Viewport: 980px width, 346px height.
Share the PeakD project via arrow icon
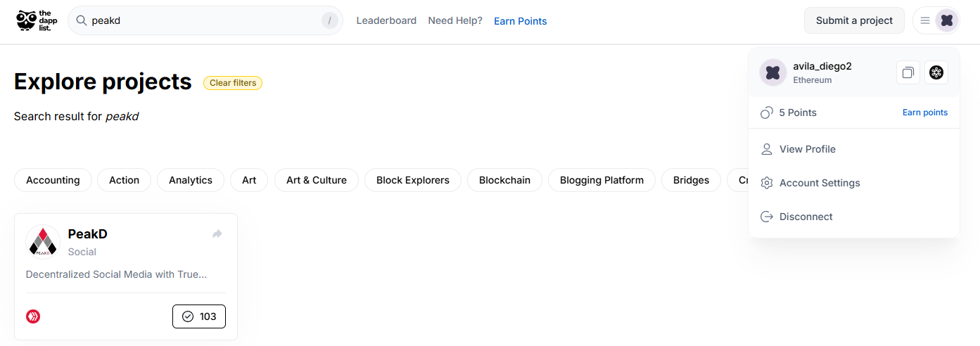[217, 233]
